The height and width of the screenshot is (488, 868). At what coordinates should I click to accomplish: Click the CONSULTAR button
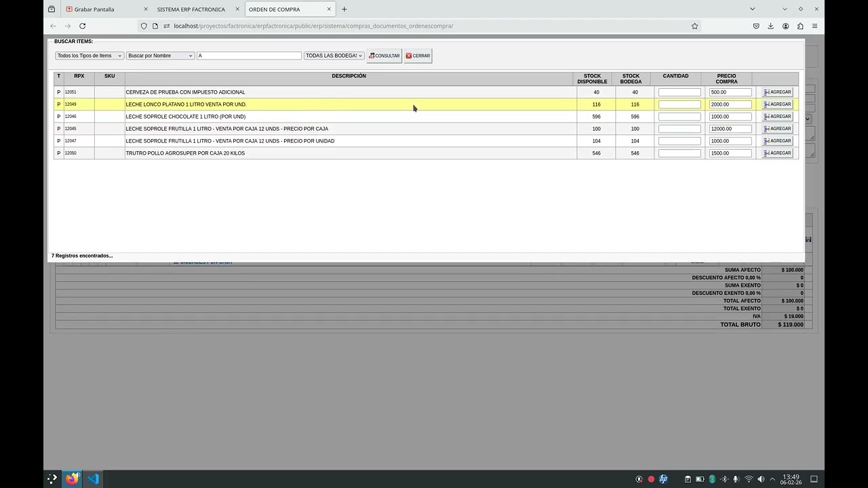384,56
